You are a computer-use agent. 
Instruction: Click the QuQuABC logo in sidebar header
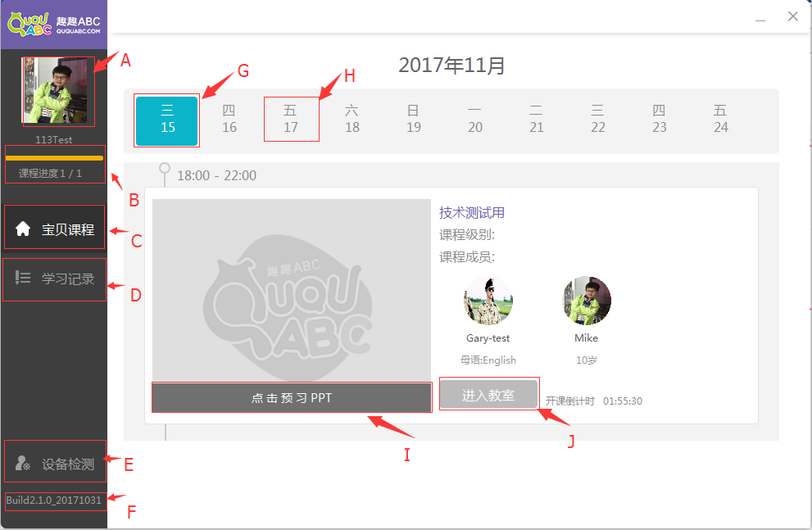point(54,24)
